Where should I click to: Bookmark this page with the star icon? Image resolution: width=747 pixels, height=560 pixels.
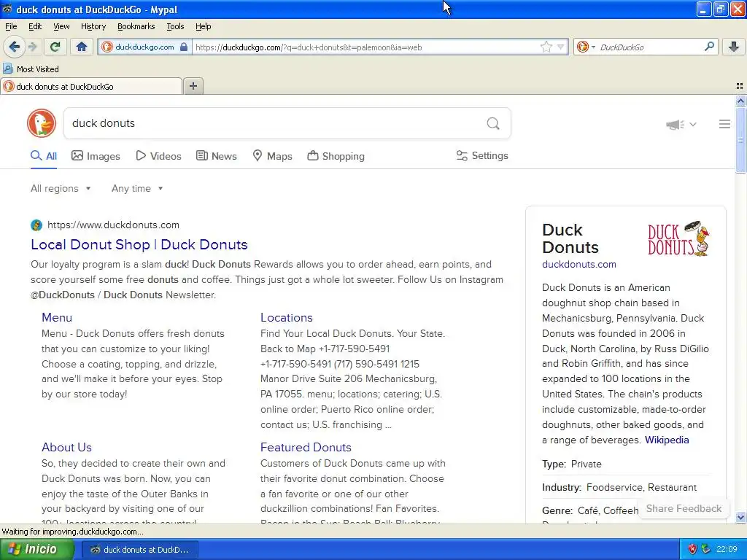click(x=546, y=47)
